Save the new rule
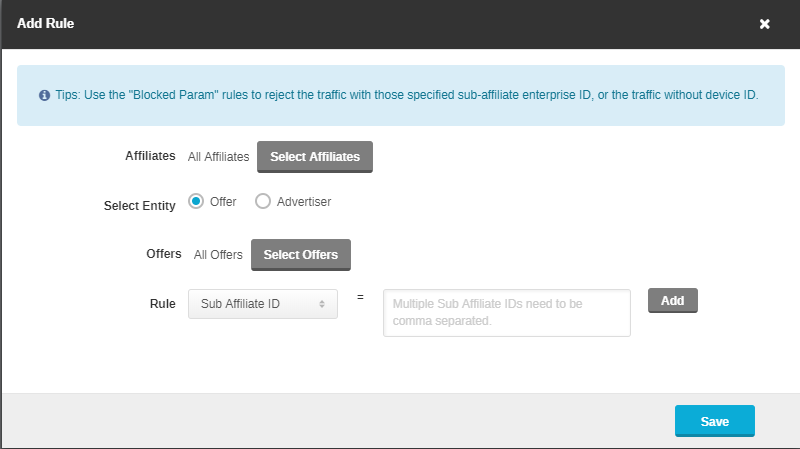The height and width of the screenshot is (449, 800). pyautogui.click(x=714, y=421)
